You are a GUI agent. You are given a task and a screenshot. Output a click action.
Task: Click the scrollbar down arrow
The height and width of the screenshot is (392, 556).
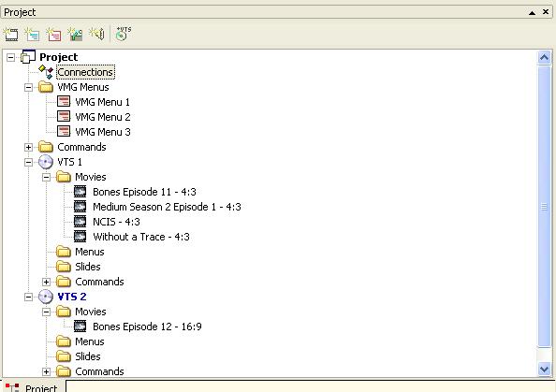click(544, 370)
